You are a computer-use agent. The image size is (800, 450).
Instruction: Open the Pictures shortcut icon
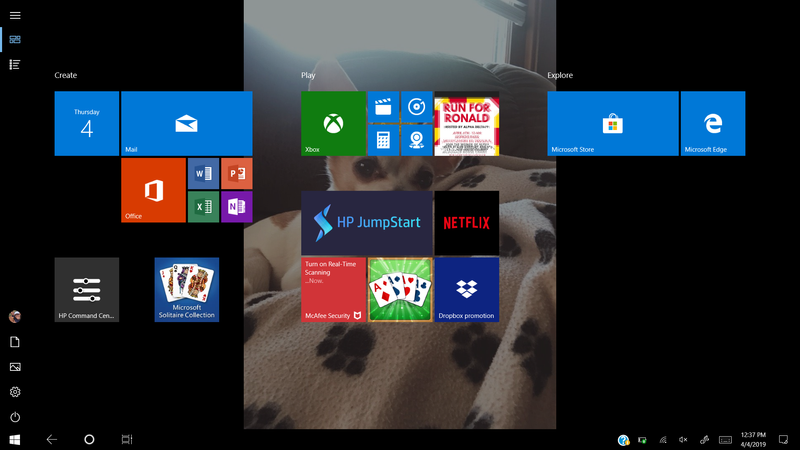15,367
